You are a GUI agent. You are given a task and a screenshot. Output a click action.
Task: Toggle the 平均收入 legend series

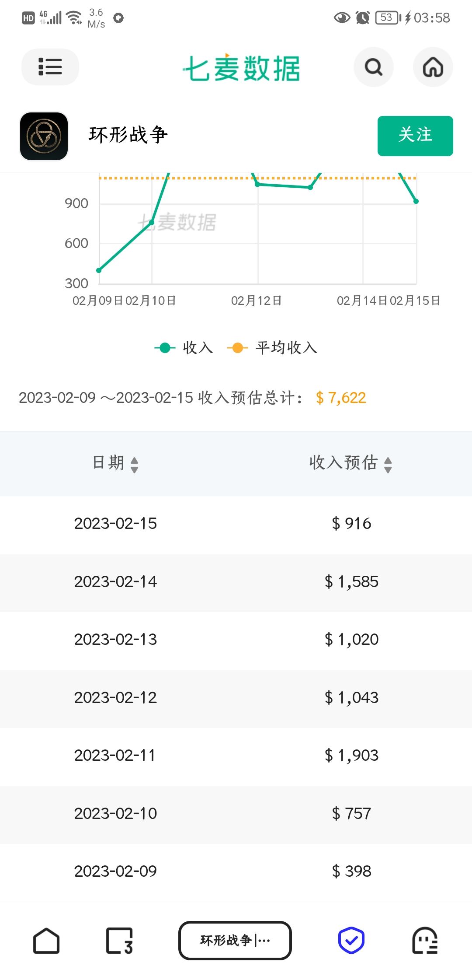point(272,348)
